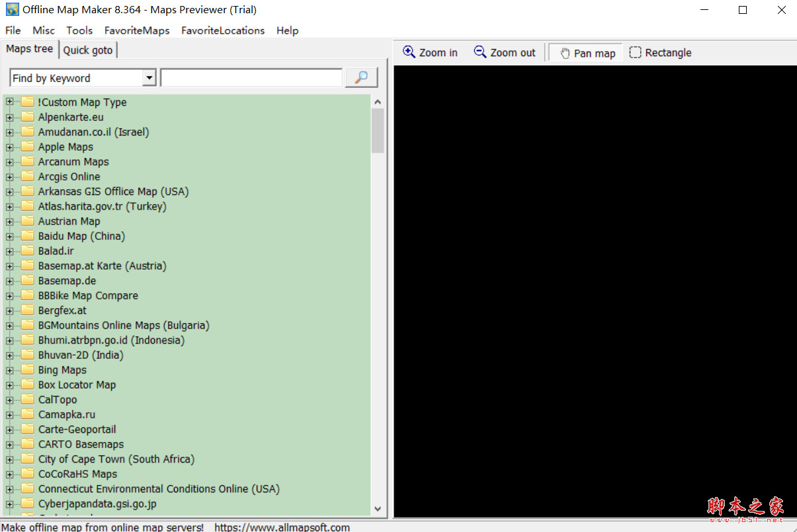Expand the BBBike Map Compare node
Screen dimensions: 797x532
[9, 295]
